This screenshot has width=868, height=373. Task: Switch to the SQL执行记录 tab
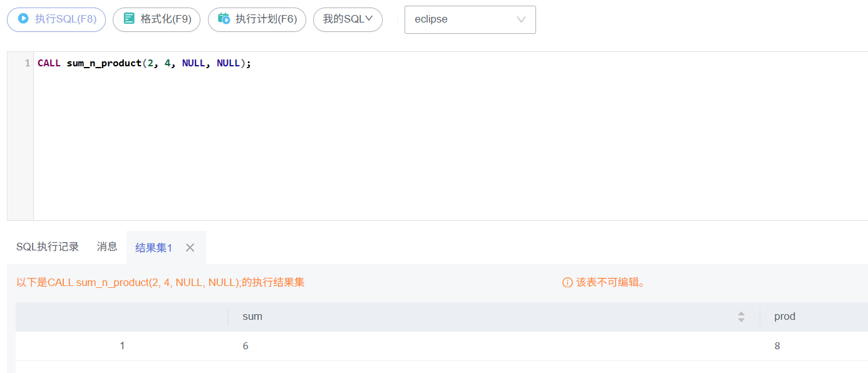coord(48,247)
